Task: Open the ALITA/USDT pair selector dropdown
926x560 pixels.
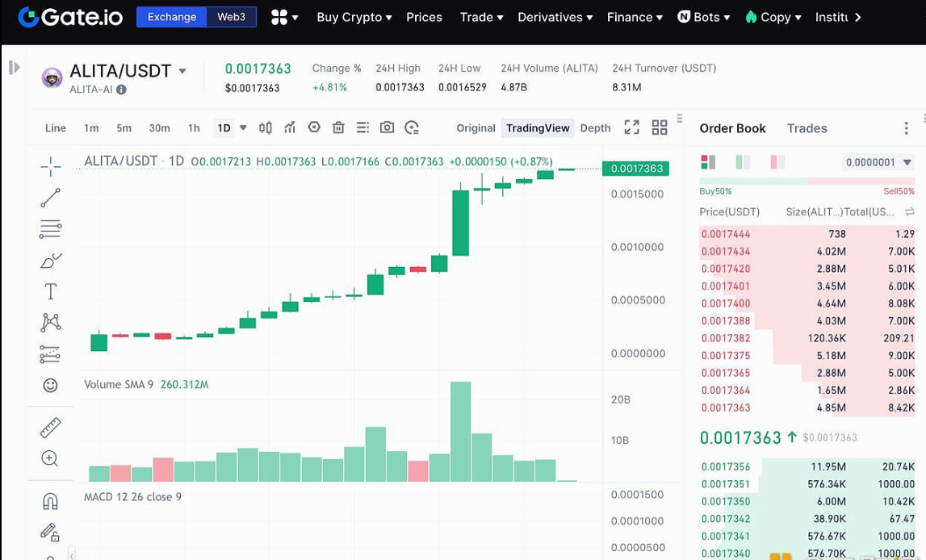Action: [182, 71]
